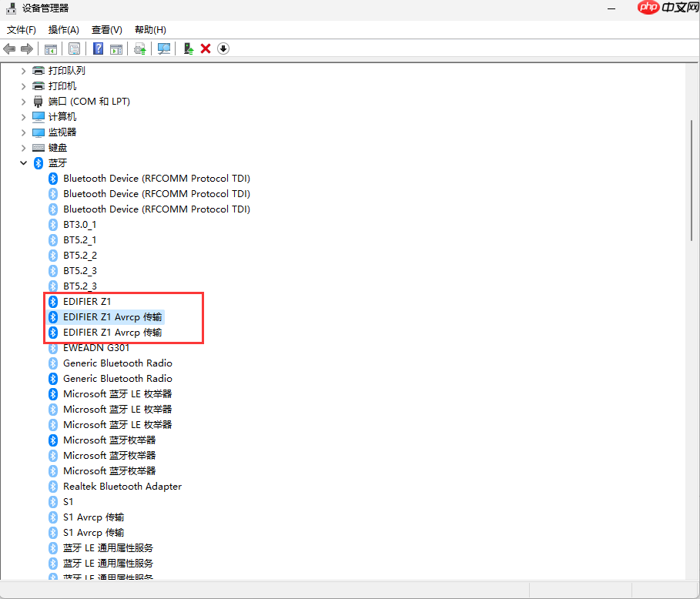Open the 文件(F) menu
This screenshot has width=700, height=599.
[x=21, y=29]
